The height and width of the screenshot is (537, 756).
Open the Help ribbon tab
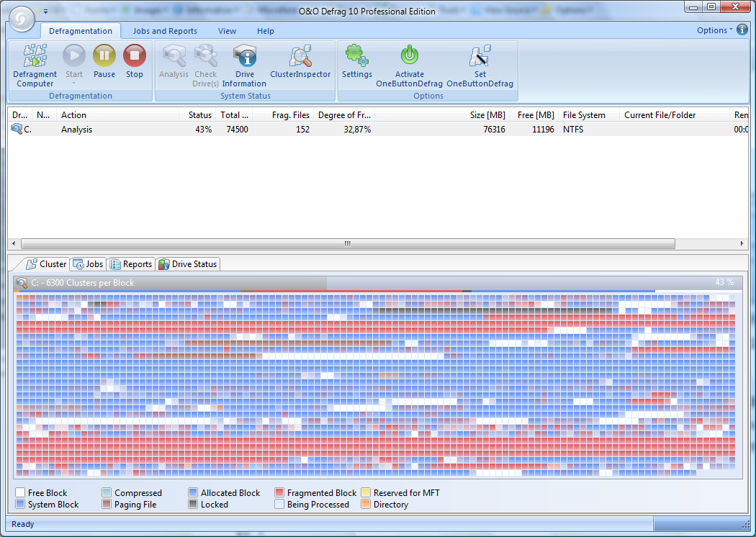pyautogui.click(x=265, y=31)
